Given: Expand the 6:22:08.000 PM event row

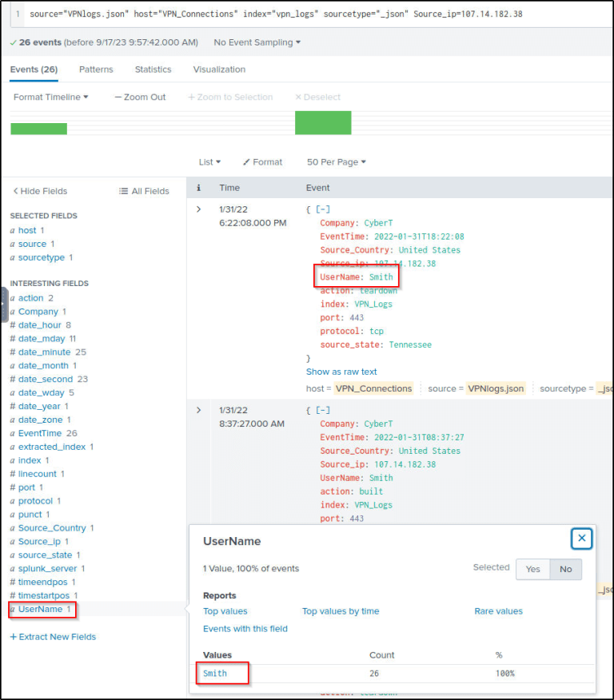Looking at the screenshot, I should pos(199,209).
